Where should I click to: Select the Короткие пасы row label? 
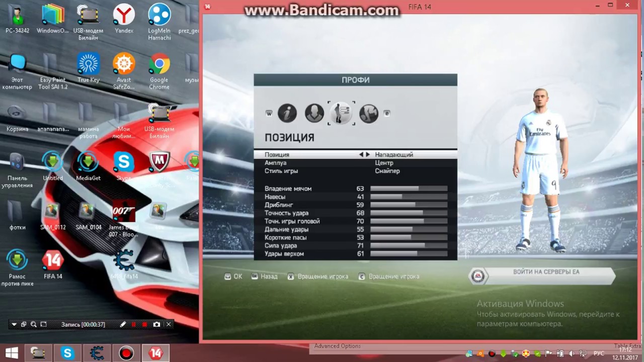tap(286, 237)
